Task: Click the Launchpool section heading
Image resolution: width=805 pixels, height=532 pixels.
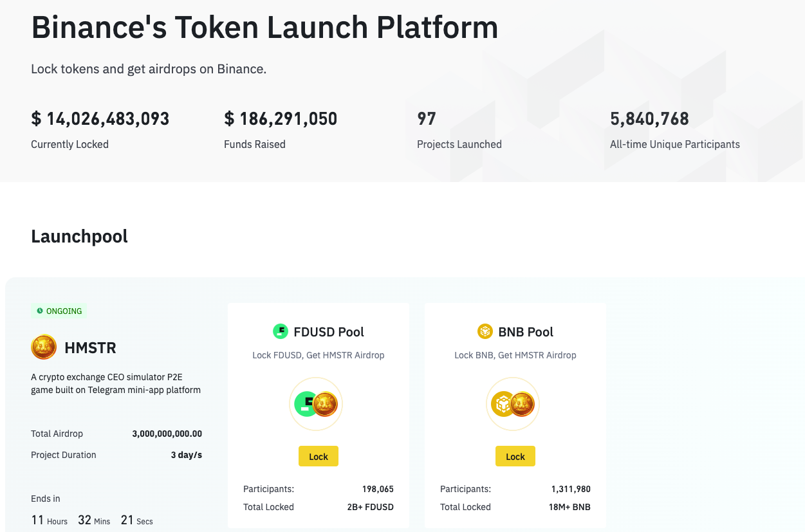Action: (x=79, y=236)
